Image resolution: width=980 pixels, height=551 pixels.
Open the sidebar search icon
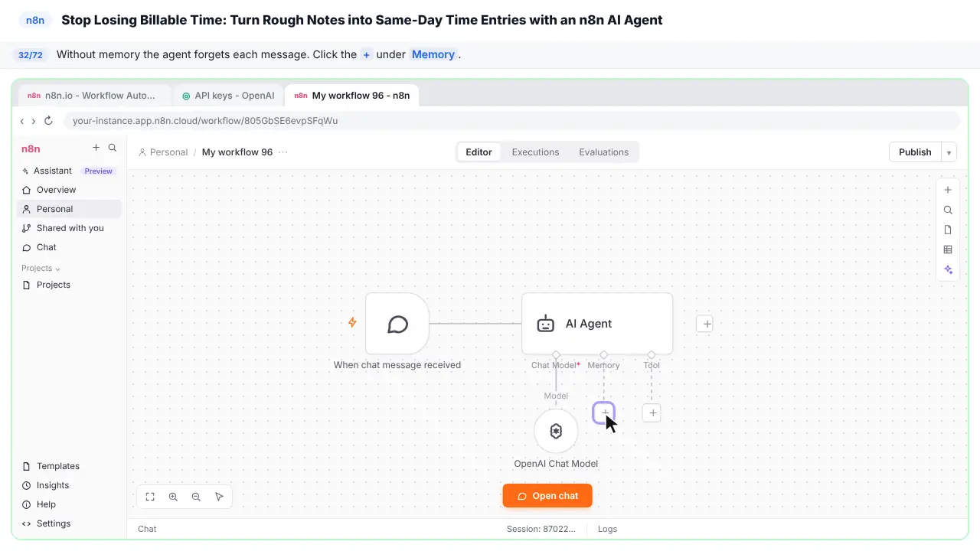click(113, 148)
